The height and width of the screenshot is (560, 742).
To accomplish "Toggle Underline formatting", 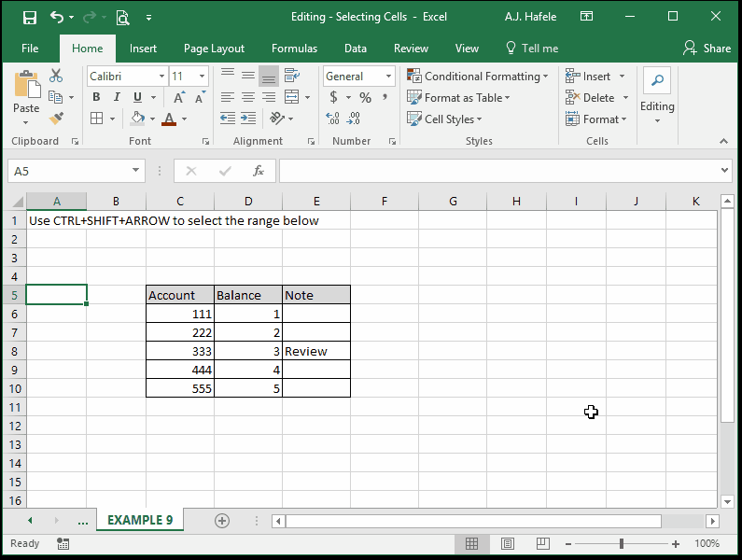I will tap(137, 97).
